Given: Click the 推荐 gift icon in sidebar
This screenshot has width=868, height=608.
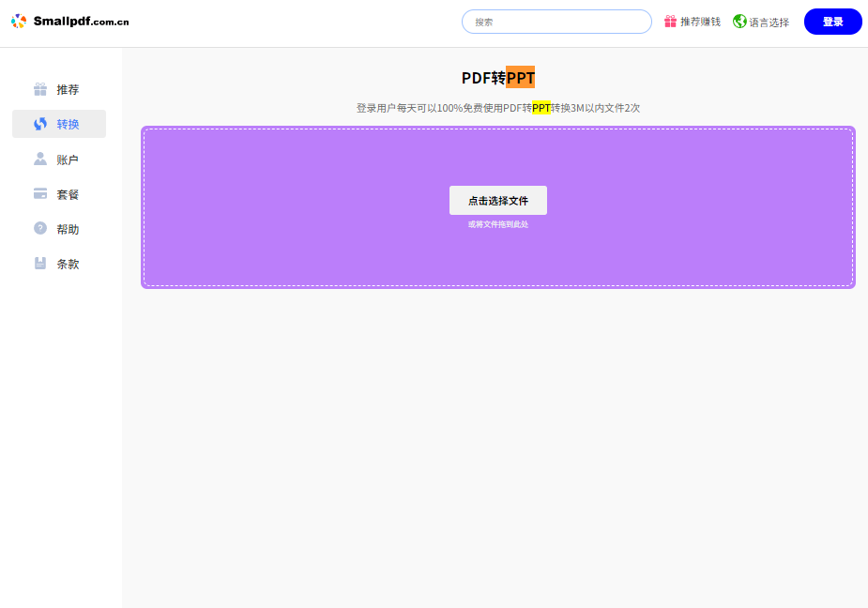Looking at the screenshot, I should click(40, 89).
